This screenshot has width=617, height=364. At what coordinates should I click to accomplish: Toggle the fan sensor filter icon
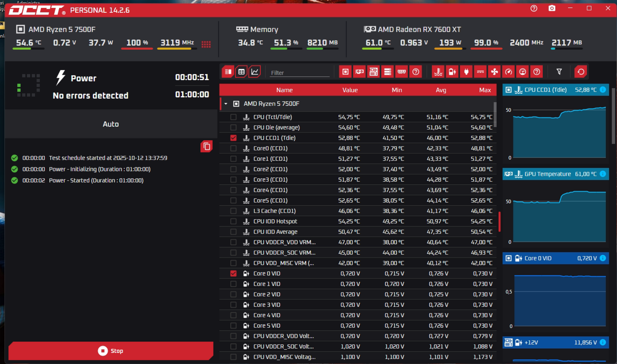(x=494, y=72)
